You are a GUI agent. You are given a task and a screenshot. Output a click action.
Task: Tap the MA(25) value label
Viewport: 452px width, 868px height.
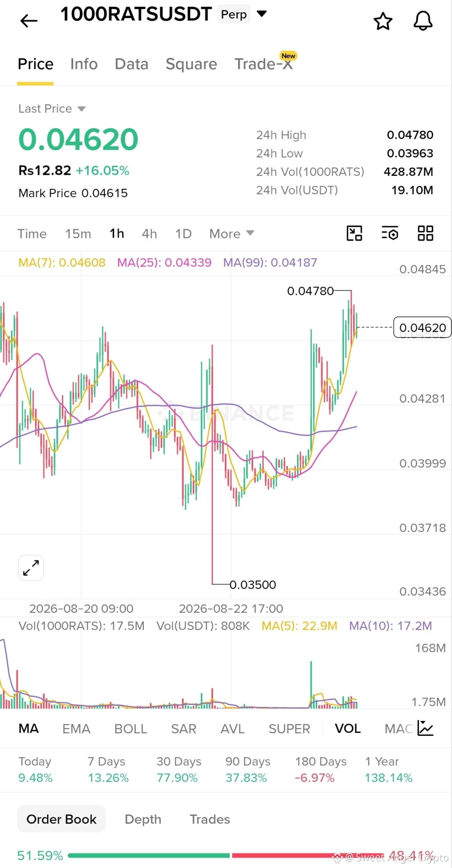click(x=164, y=262)
